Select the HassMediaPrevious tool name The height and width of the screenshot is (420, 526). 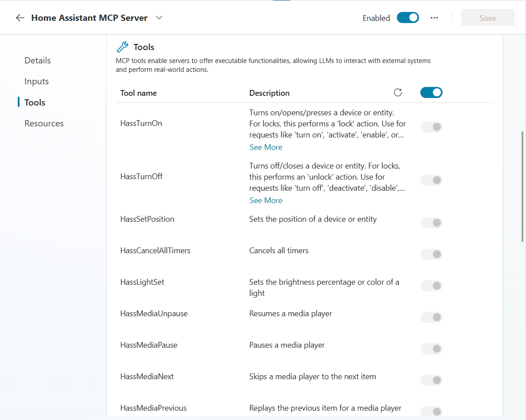(x=153, y=408)
